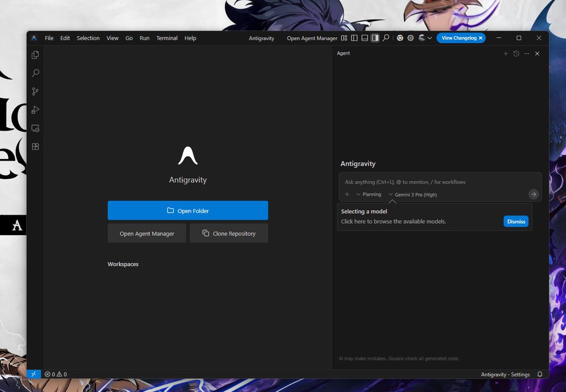Open the Selection menu in the menu bar
The image size is (566, 392).
pos(88,38)
